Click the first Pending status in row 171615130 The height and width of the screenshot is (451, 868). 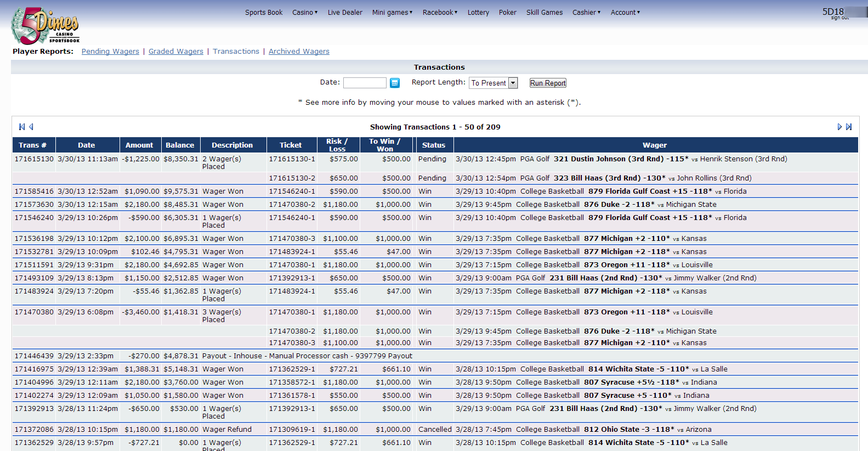432,159
